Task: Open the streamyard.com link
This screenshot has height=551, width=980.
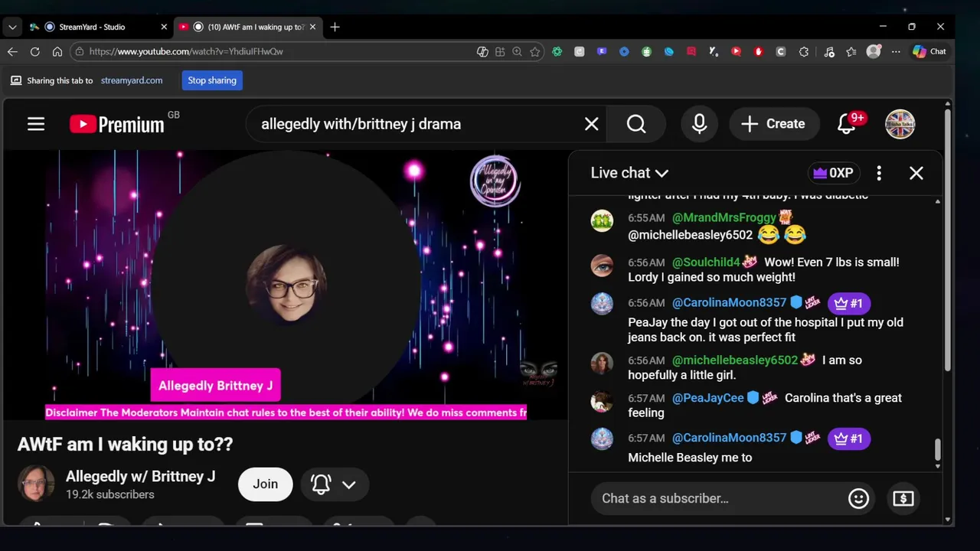Action: click(x=132, y=80)
